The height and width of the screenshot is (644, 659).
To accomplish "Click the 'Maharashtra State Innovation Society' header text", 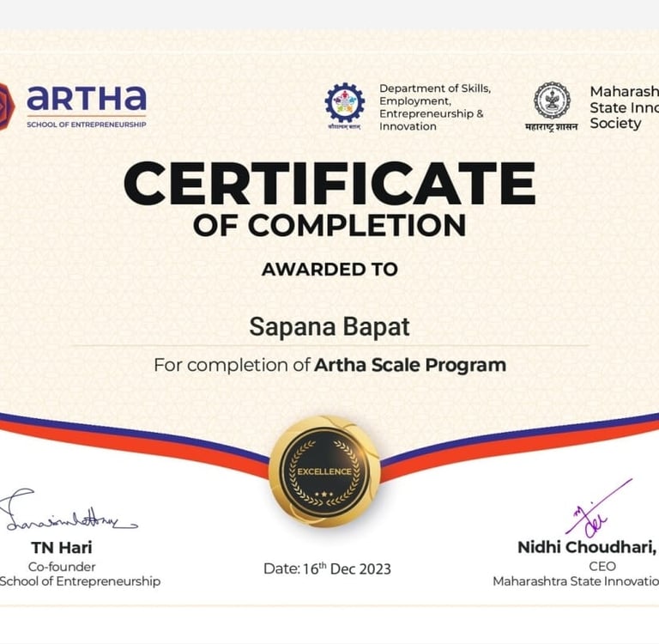I will (x=624, y=107).
